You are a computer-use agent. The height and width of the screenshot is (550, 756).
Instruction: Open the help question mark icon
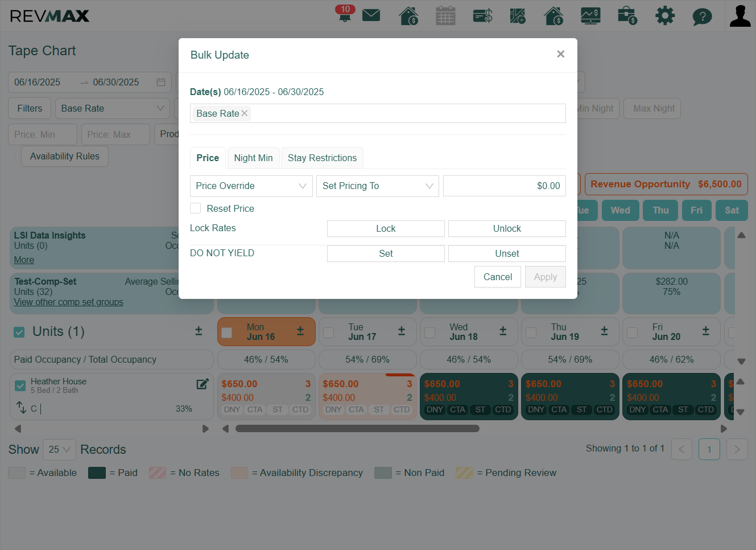(702, 16)
